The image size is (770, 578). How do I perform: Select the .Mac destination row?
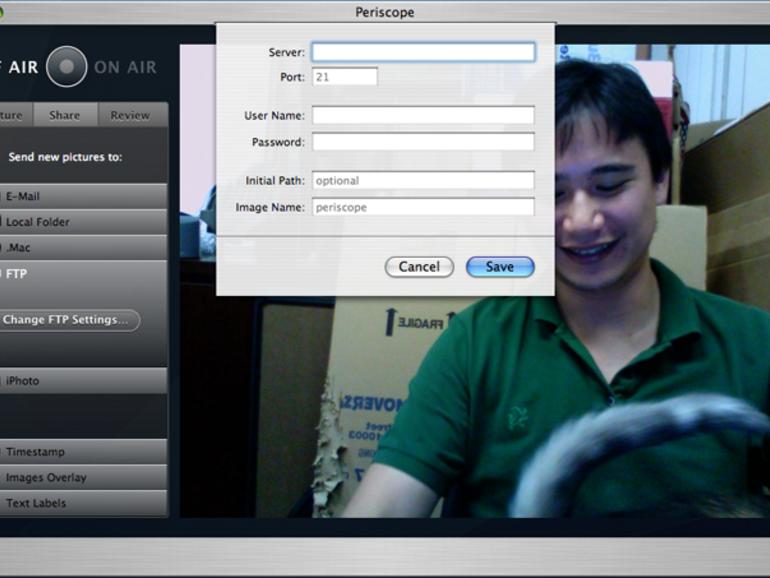pos(83,248)
